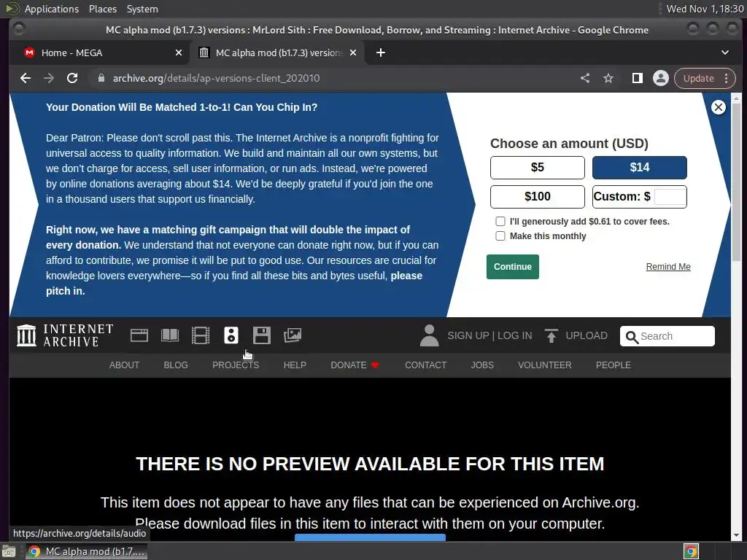
Task: Close the donation banner with X
Action: click(719, 107)
